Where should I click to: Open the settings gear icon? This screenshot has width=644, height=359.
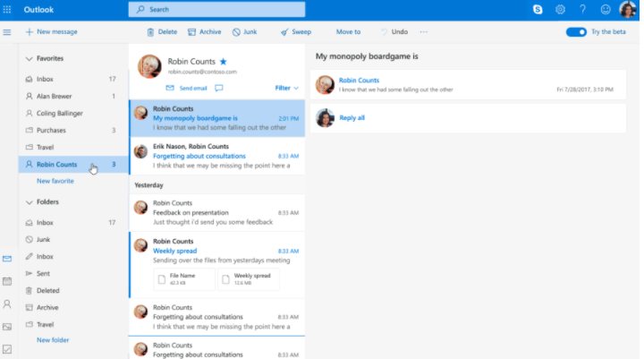tap(560, 10)
